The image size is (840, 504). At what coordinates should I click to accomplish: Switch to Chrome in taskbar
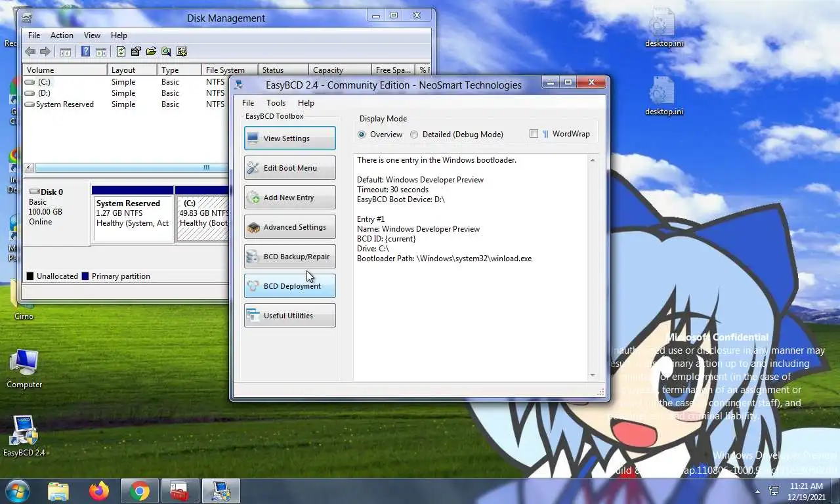[139, 491]
